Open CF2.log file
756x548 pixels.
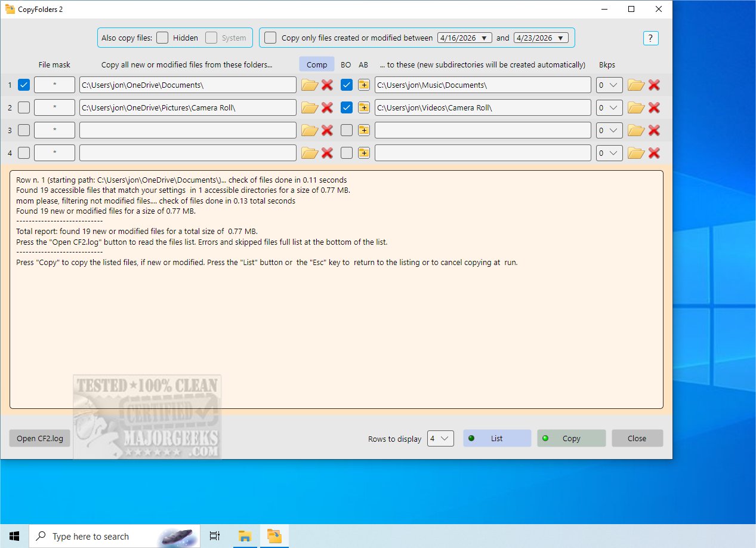coord(40,438)
